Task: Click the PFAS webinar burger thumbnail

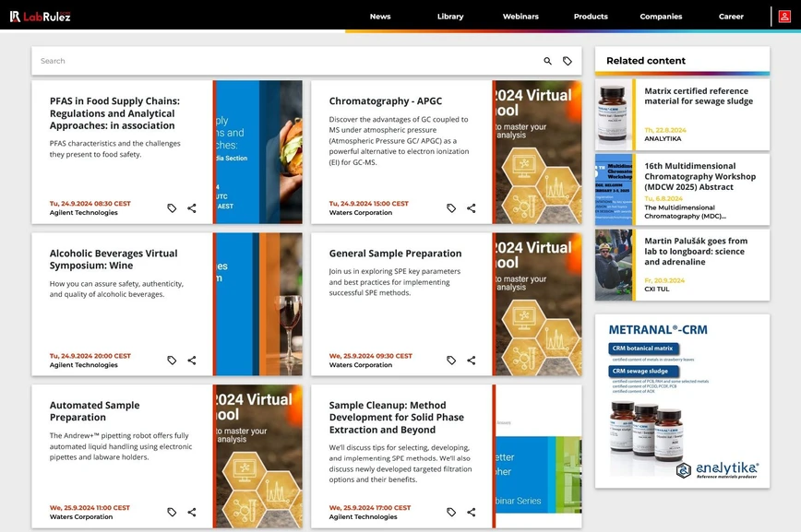Action: pos(258,151)
